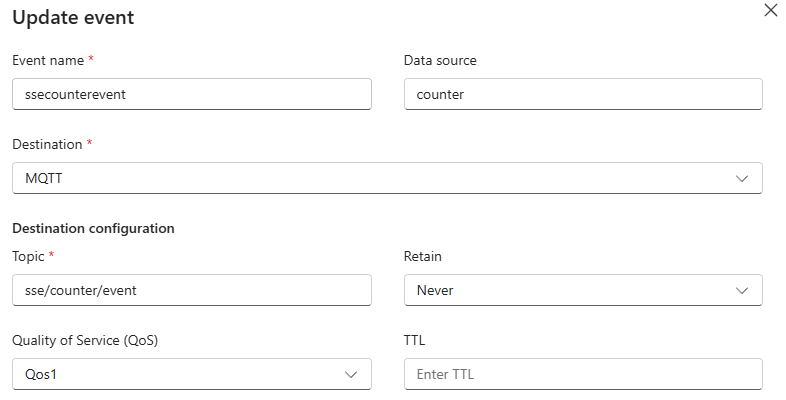Click the Event name label
The height and width of the screenshot is (400, 786).
click(48, 60)
